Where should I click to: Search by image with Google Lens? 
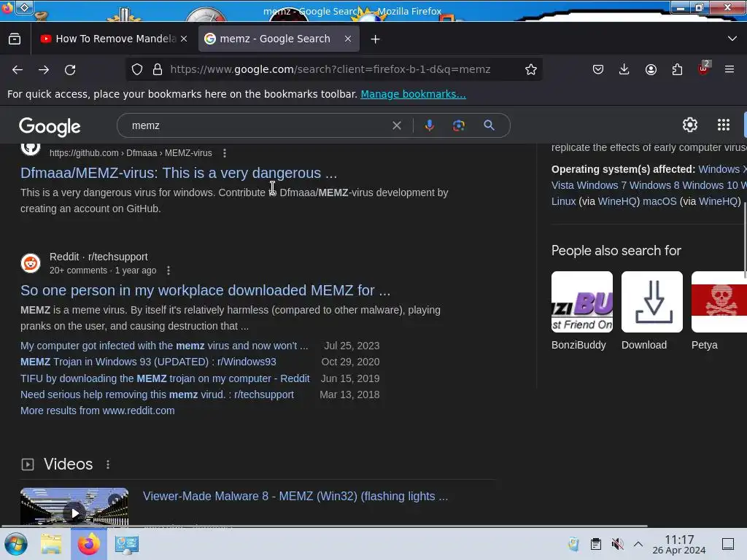(458, 125)
